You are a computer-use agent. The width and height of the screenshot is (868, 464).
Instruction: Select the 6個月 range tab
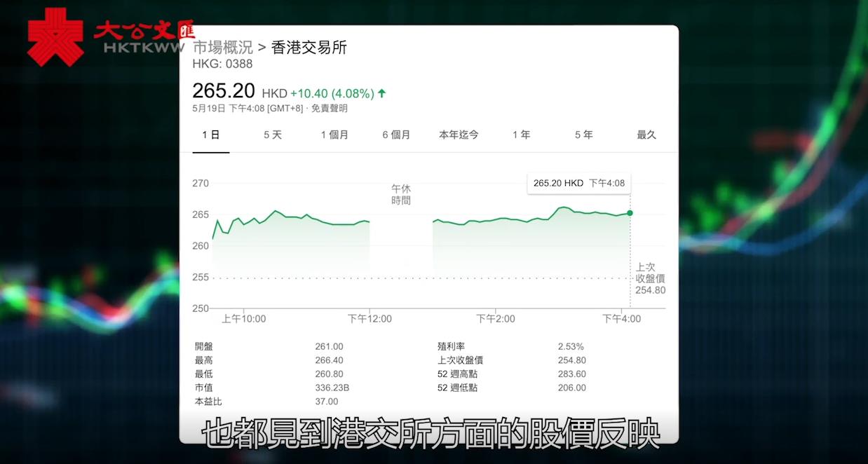[397, 135]
